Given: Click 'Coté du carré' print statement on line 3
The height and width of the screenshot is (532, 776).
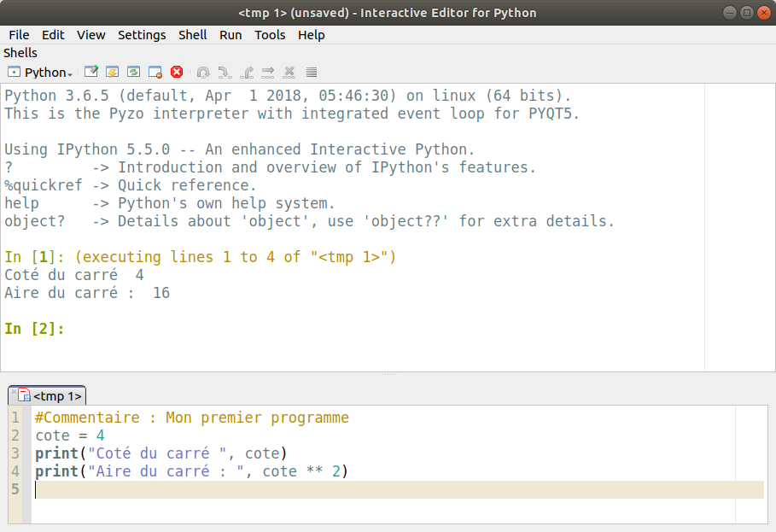Looking at the screenshot, I should tap(160, 453).
